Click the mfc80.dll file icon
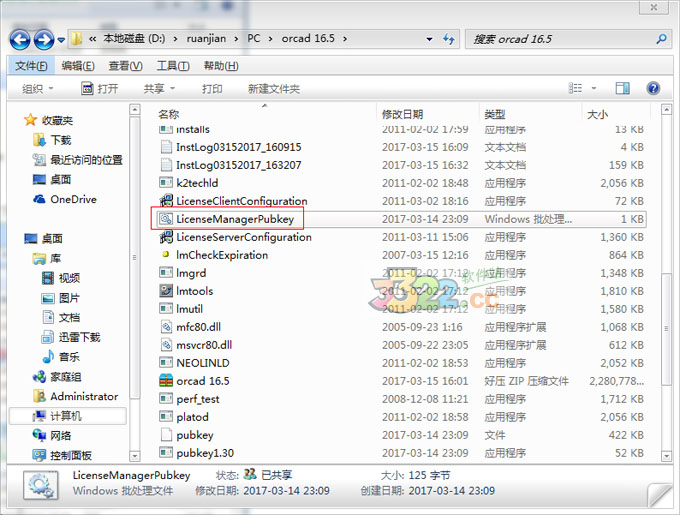 point(166,327)
